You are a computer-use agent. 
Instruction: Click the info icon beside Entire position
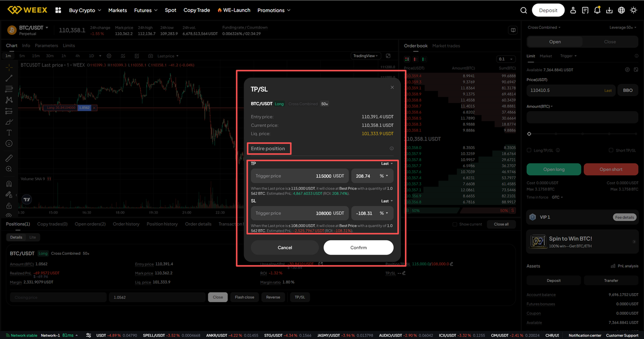coord(391,149)
